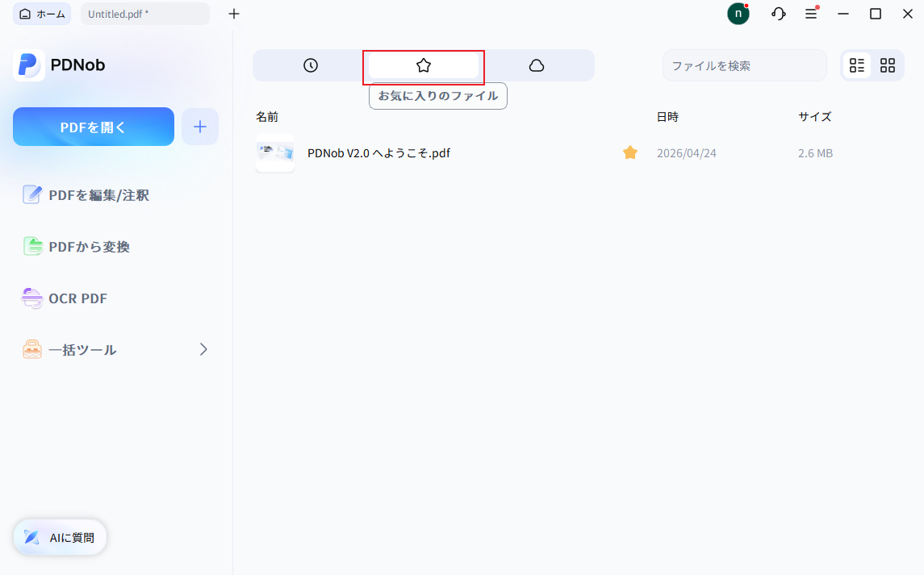Minimize the PDNob window
The width and height of the screenshot is (924, 575).
[843, 14]
